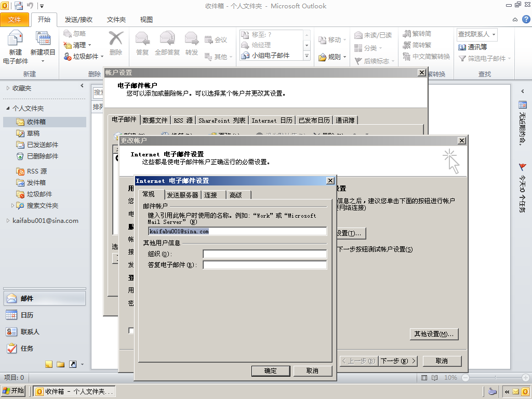Image resolution: width=532 pixels, height=399 pixels.
Task: Open the Find a Contact (查找联系人) dropdown
Action: (x=494, y=34)
